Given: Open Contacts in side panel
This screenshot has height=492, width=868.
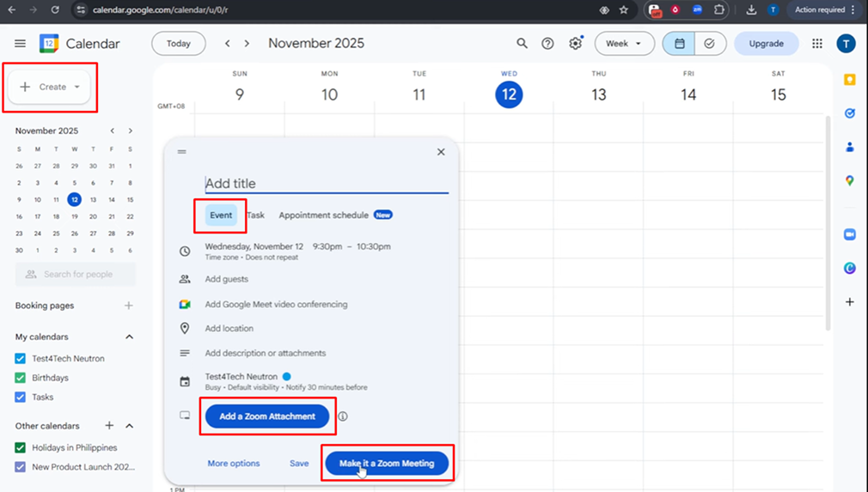Looking at the screenshot, I should tap(850, 147).
